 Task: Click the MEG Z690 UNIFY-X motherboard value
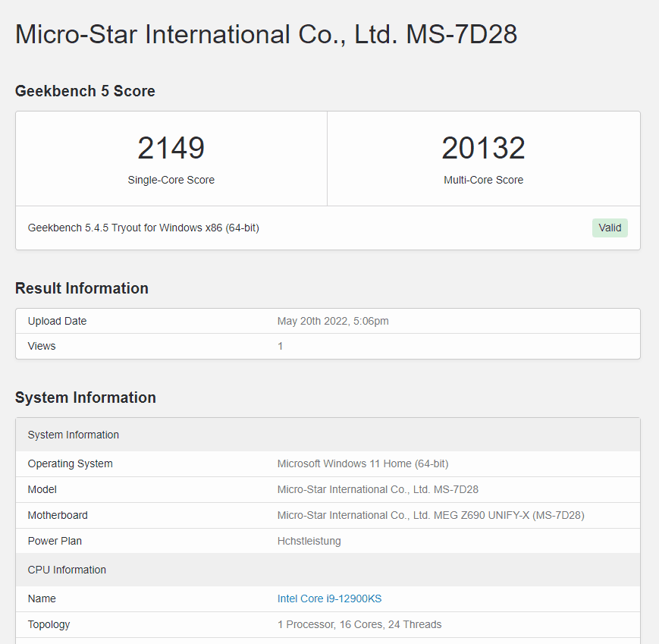coord(431,515)
